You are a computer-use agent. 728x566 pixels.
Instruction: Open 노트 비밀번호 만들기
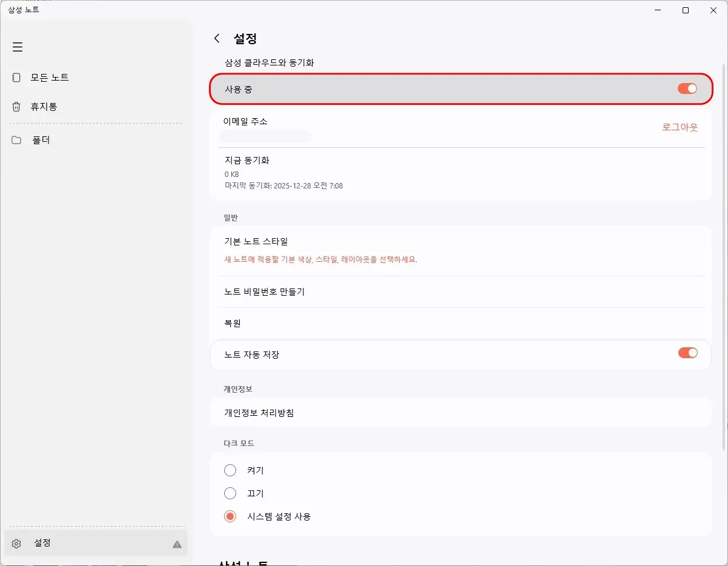click(x=263, y=291)
